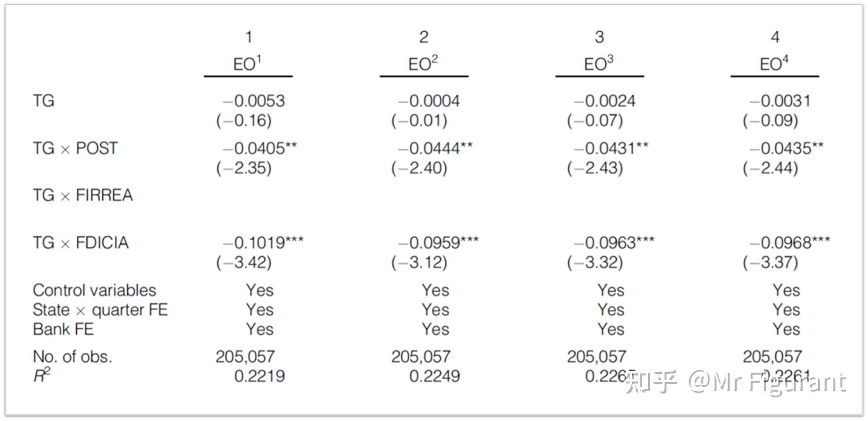868x421 pixels.
Task: Click the value −0.0959*** in column 2
Action: 438,242
